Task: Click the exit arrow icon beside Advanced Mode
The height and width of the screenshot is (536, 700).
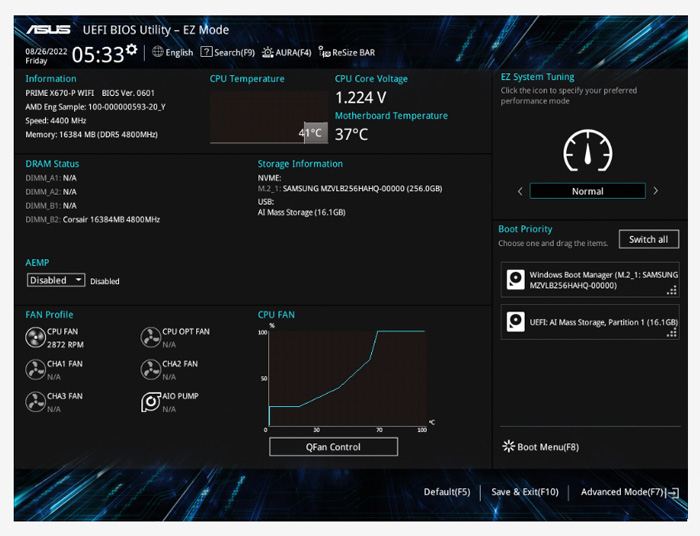Action: tap(673, 493)
